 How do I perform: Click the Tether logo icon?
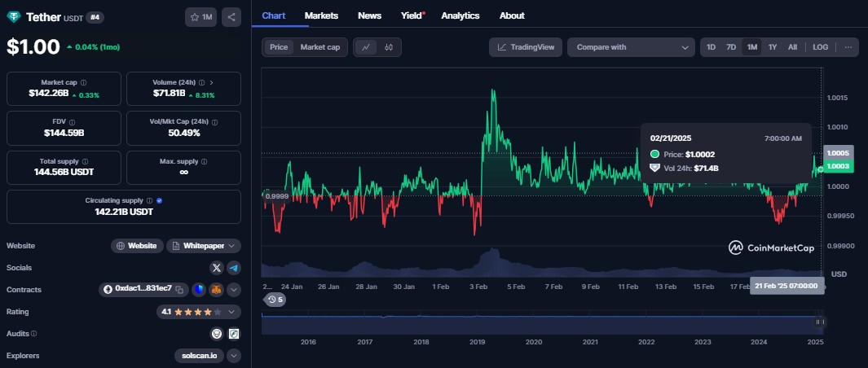coord(13,17)
